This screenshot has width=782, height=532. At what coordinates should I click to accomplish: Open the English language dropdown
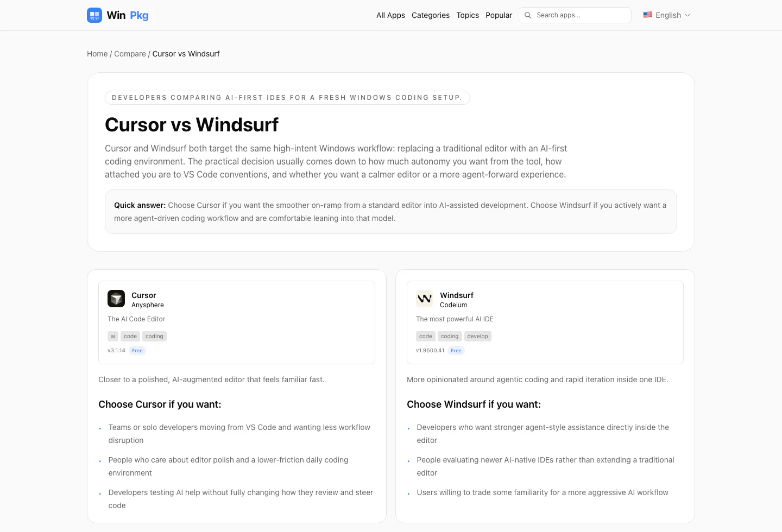[x=667, y=15]
